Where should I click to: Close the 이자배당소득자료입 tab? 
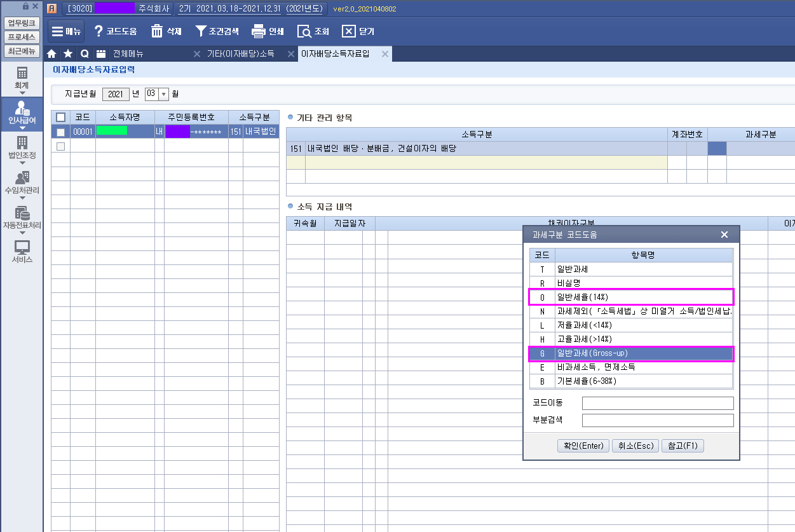[x=384, y=54]
